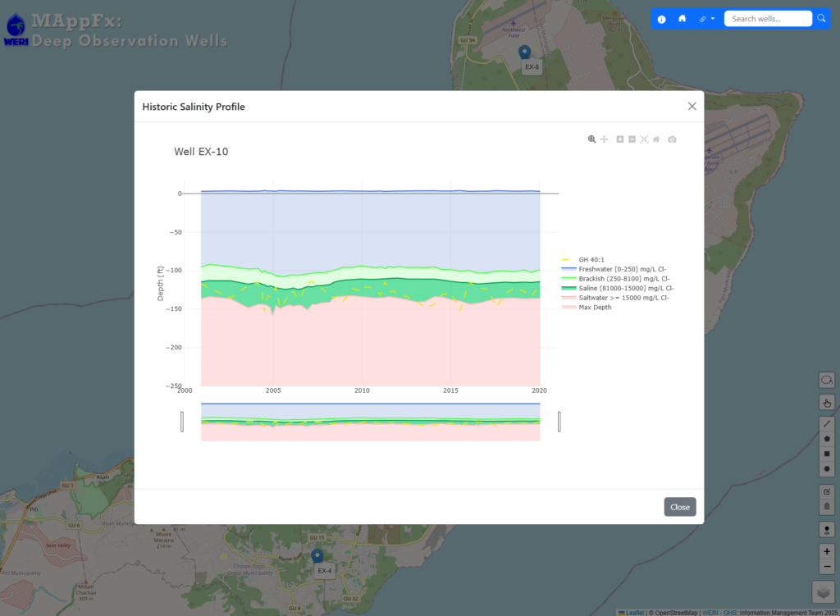Select the Zoom tool in chart toolbar

(591, 139)
